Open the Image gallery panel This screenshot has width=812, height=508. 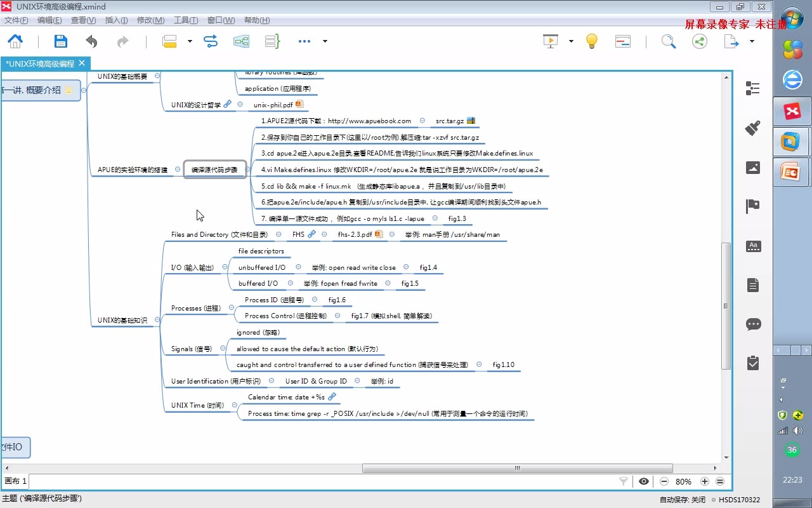(x=753, y=168)
